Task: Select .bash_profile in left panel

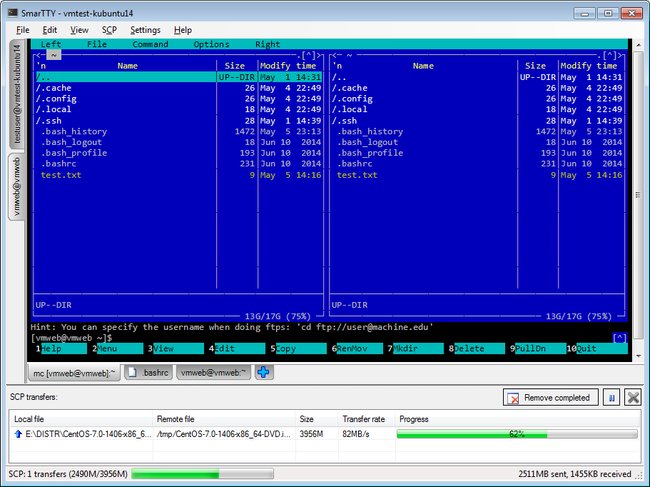Action: tap(178, 153)
